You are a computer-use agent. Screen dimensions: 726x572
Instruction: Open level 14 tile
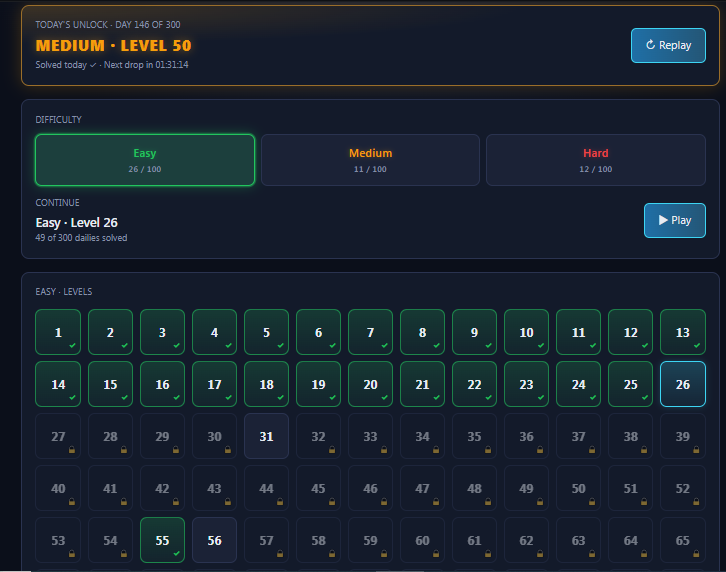[x=58, y=384]
